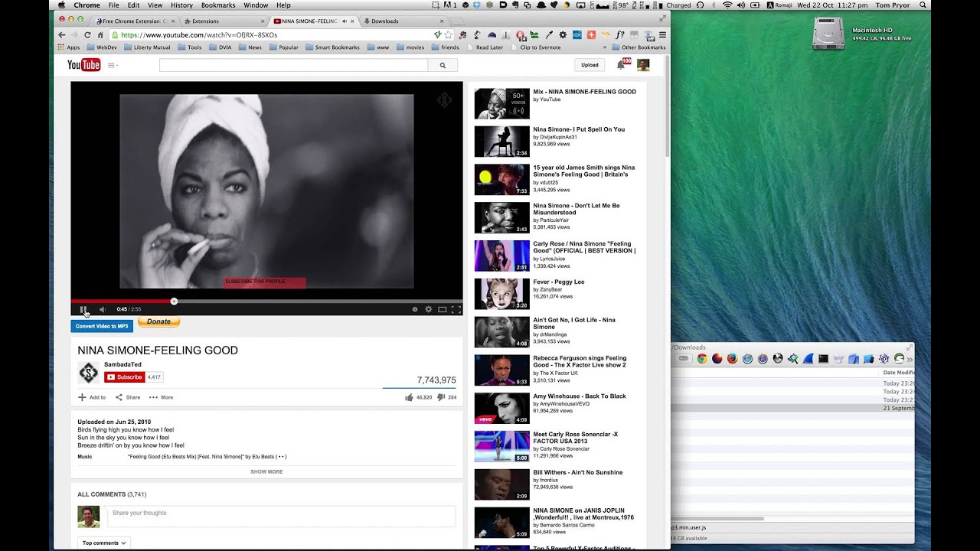Viewport: 980px width, 551px height.
Task: Open the WebDev bookmarks folder
Action: coord(101,47)
